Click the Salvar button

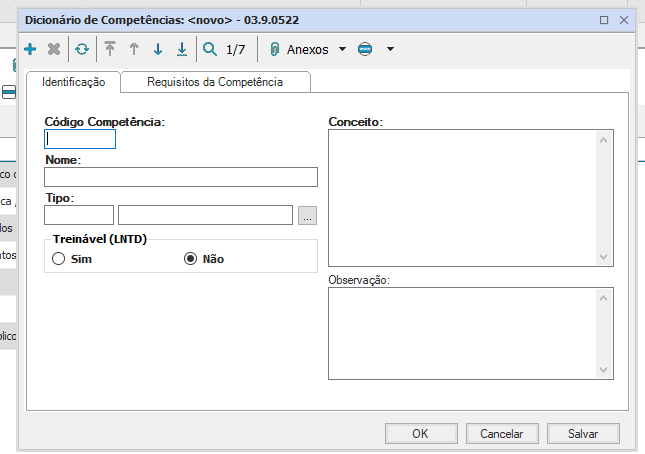click(583, 434)
